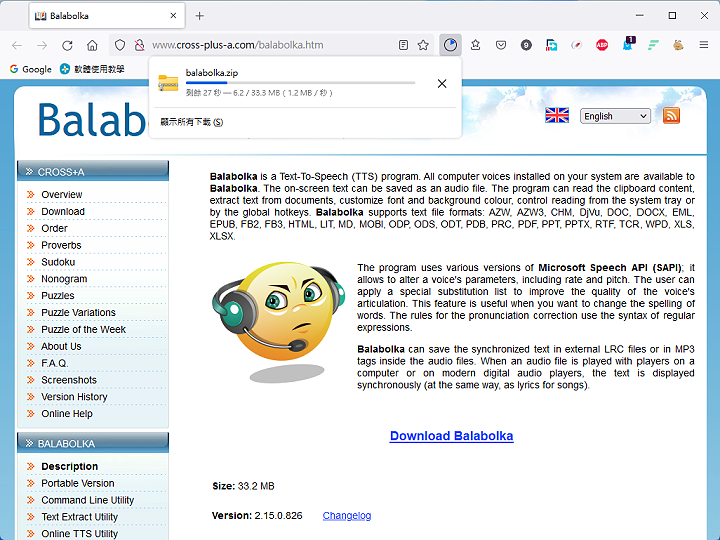Open the Online TTS Utility link

[x=79, y=534]
